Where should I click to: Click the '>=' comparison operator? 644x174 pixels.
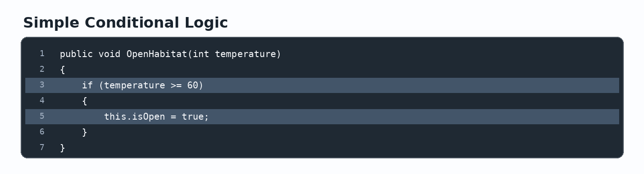tap(176, 86)
